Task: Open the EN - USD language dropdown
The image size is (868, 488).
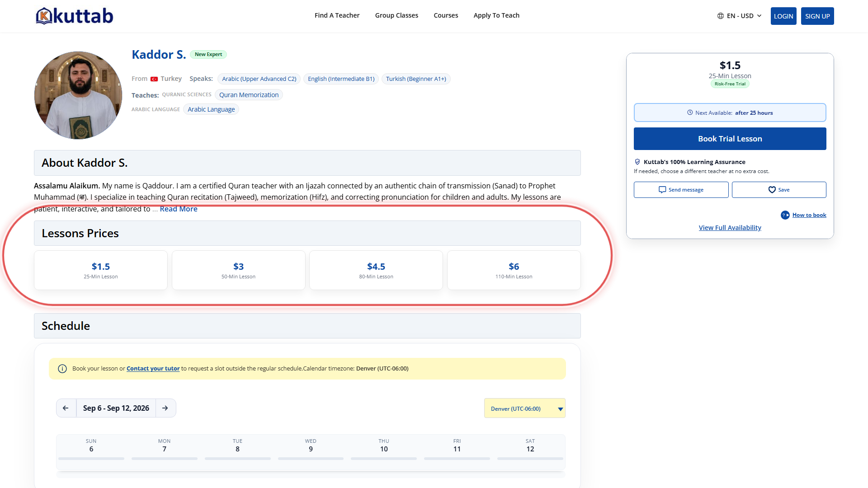Action: pyautogui.click(x=740, y=16)
